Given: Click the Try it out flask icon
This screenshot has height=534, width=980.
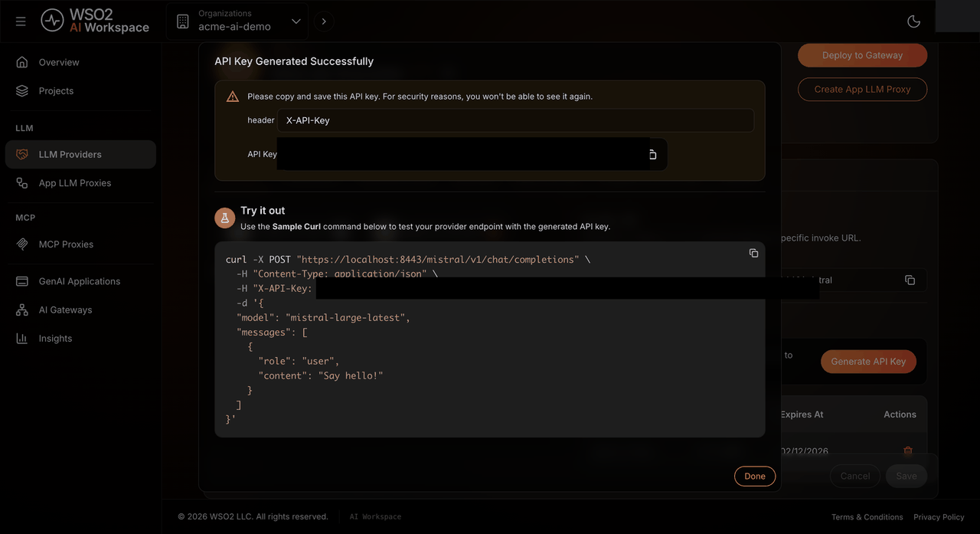Looking at the screenshot, I should (225, 218).
